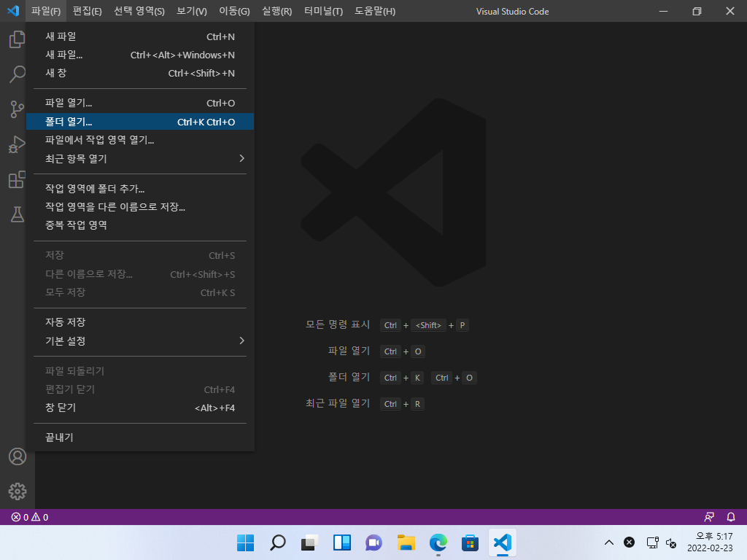Open the 도움말(H) menu
The image size is (747, 560).
click(x=375, y=11)
